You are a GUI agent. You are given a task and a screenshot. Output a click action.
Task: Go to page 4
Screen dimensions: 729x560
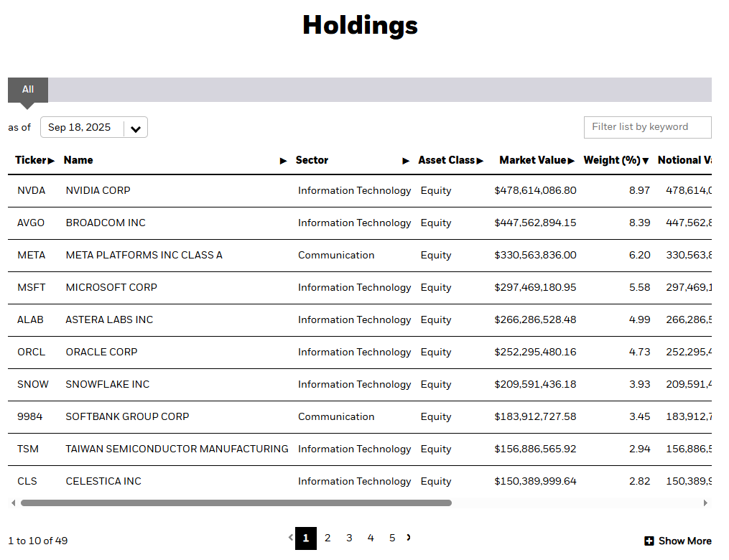(371, 538)
